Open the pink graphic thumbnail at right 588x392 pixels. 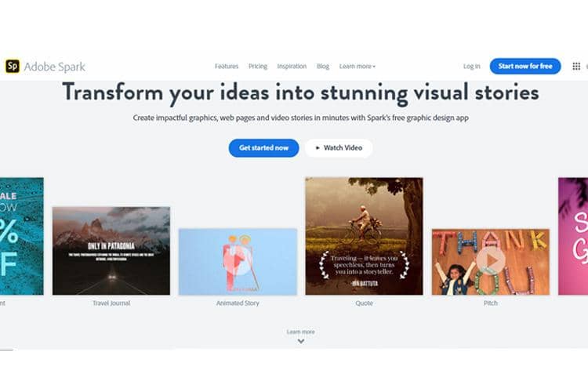573,235
